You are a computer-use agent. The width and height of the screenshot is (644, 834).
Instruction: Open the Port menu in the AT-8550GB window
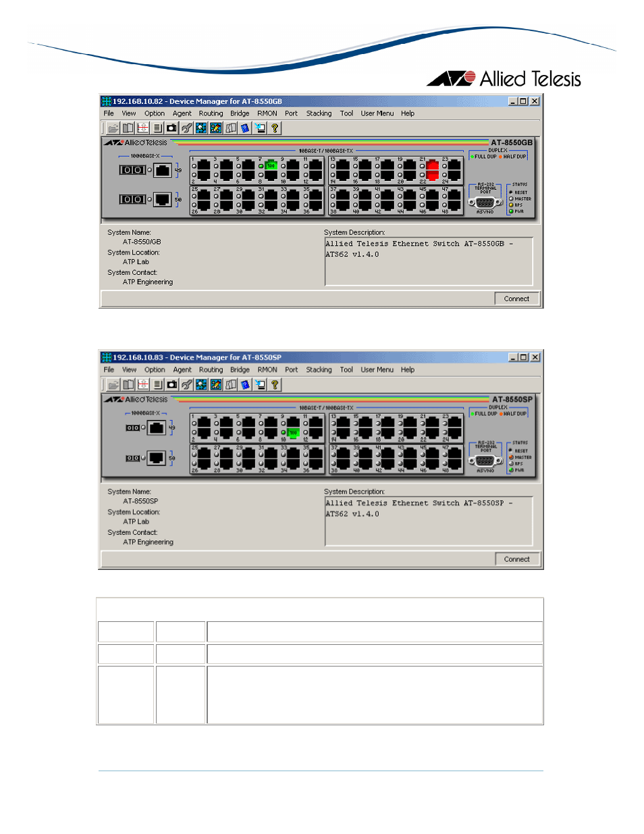click(291, 113)
